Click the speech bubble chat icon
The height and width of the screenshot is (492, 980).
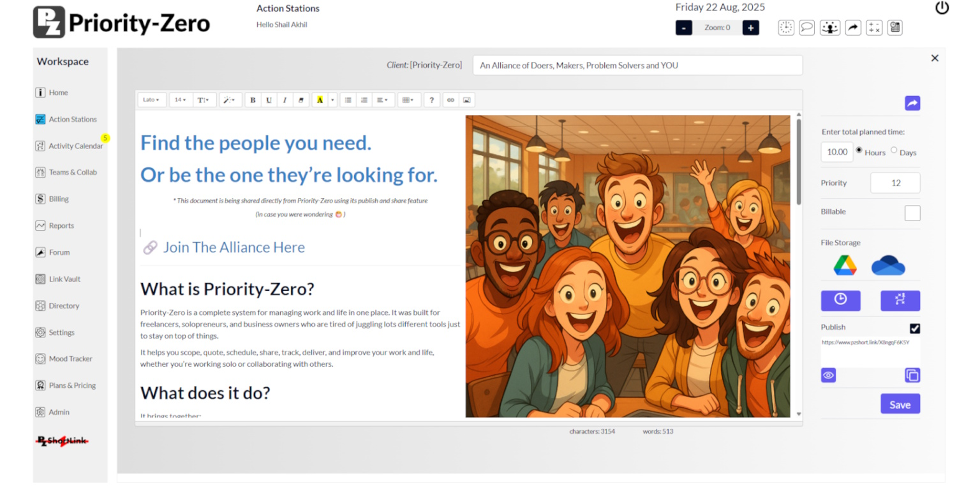(806, 28)
